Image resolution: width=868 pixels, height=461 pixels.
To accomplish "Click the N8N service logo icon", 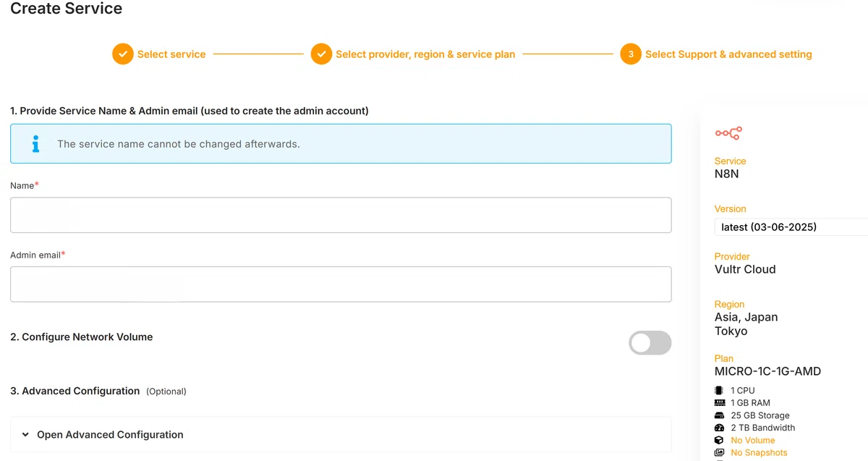I will 728,133.
